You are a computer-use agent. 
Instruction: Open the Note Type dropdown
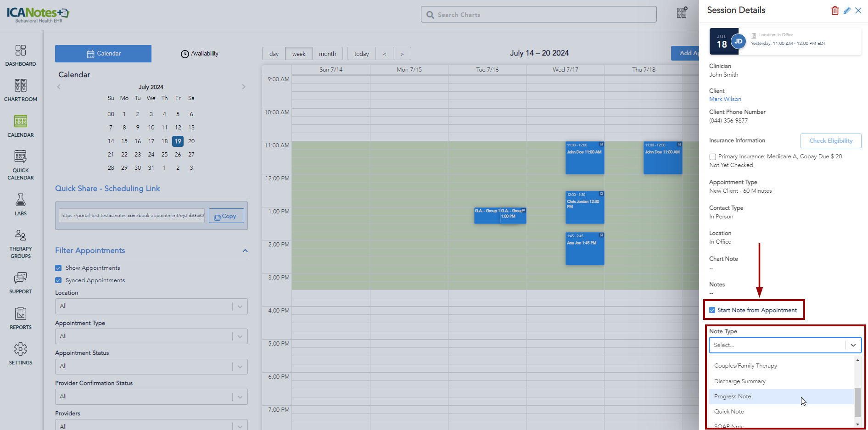click(x=784, y=345)
